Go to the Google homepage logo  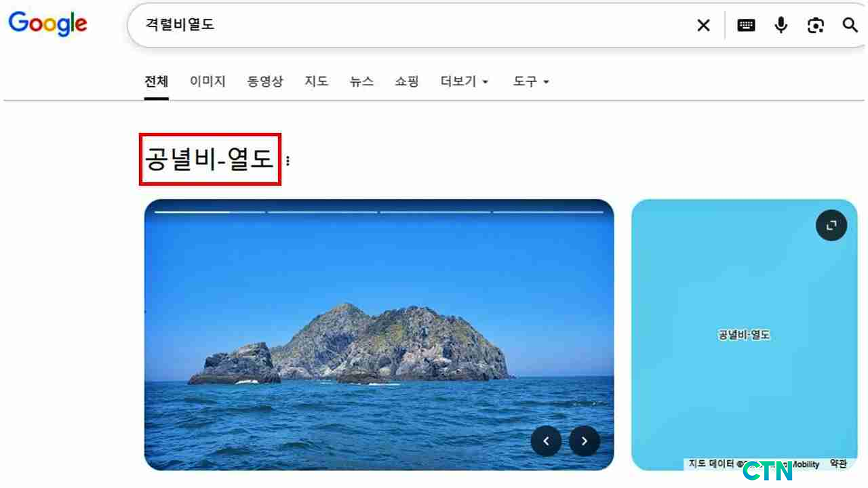(47, 24)
